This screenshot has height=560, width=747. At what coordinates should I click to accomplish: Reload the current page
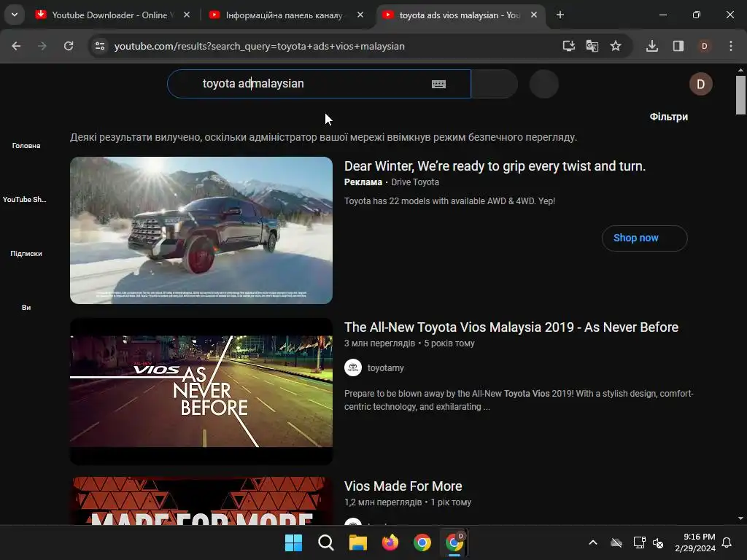pyautogui.click(x=69, y=46)
